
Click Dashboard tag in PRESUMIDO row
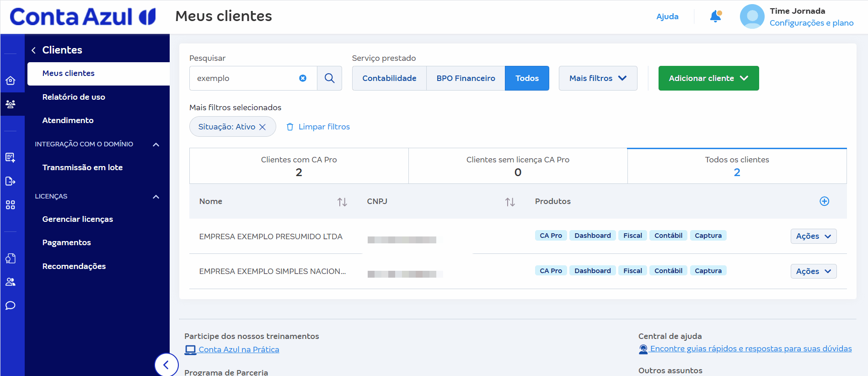593,236
